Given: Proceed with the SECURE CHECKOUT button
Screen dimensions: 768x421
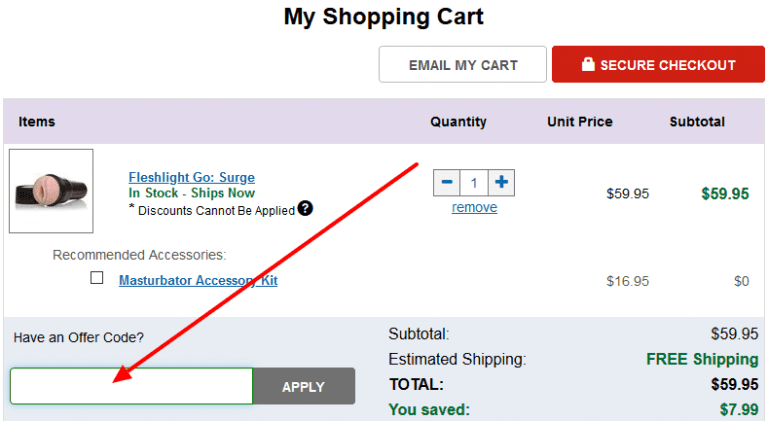Looking at the screenshot, I should click(658, 65).
